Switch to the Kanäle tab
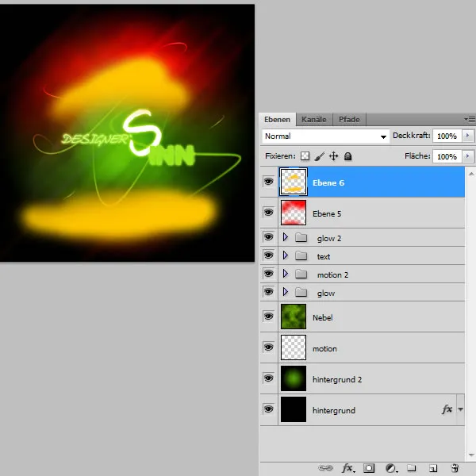This screenshot has height=476, width=476. 314,119
